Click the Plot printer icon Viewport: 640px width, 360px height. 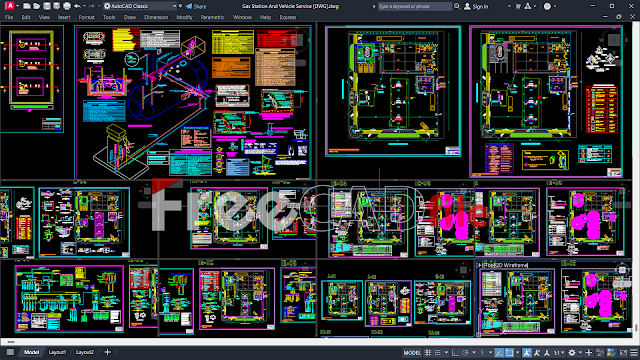click(x=67, y=6)
